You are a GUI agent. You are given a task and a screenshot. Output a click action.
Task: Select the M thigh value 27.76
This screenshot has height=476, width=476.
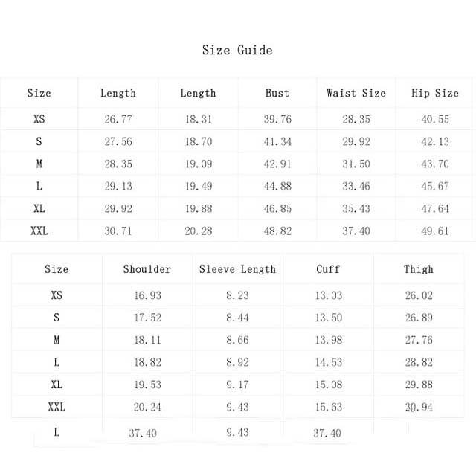[x=419, y=340]
